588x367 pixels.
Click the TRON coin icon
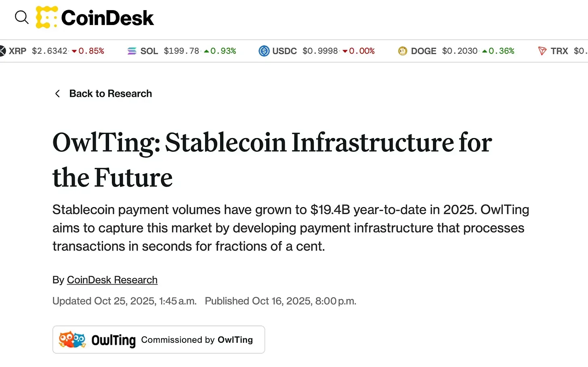(542, 51)
